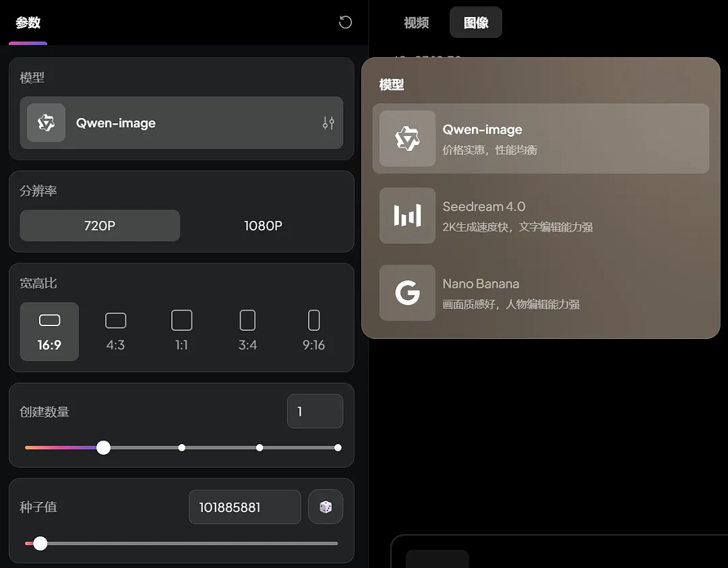Click second tick dot on 创建数量 slider
Screen dimensions: 728x568
[182, 448]
